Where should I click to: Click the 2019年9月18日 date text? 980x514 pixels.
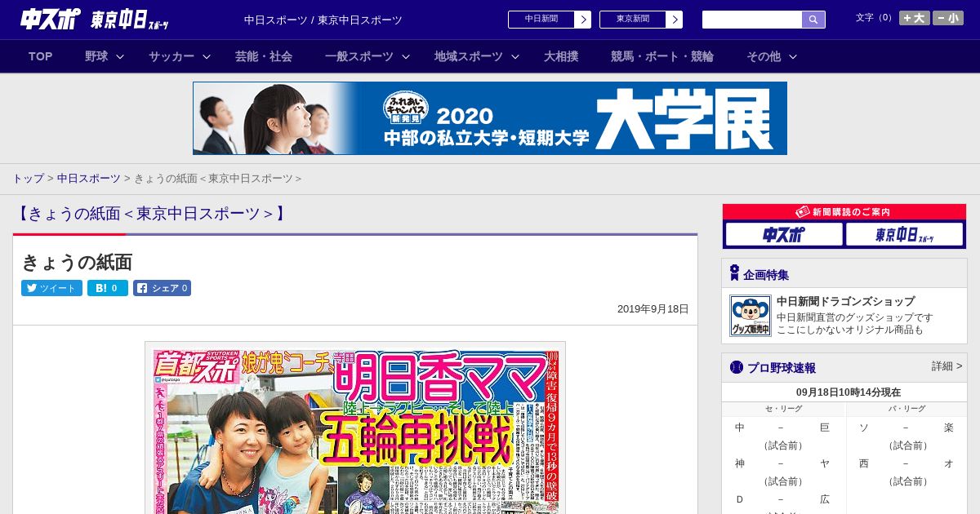(653, 309)
